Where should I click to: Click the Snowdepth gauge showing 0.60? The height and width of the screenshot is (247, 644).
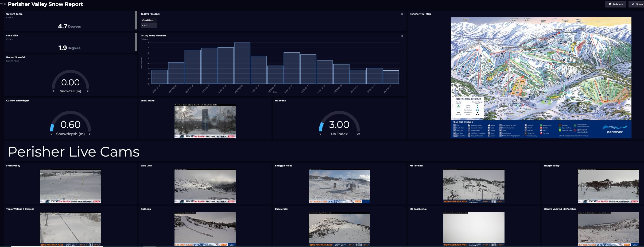point(71,124)
